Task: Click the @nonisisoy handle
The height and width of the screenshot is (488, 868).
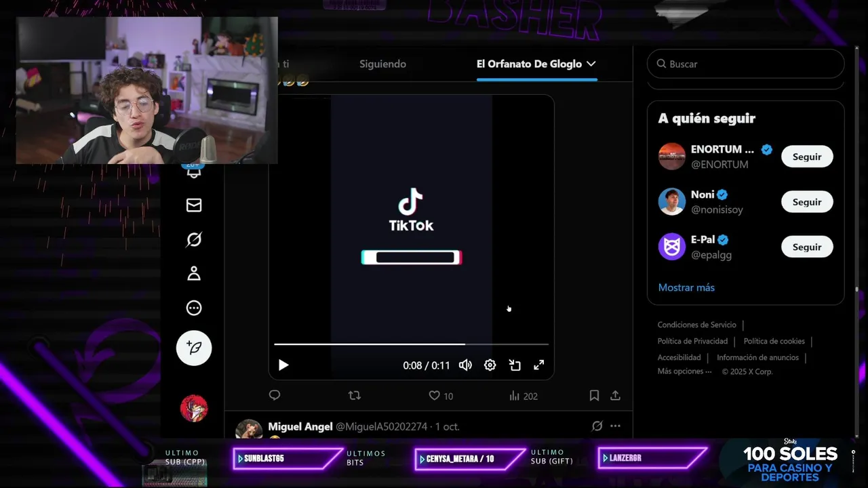Action: (x=717, y=210)
